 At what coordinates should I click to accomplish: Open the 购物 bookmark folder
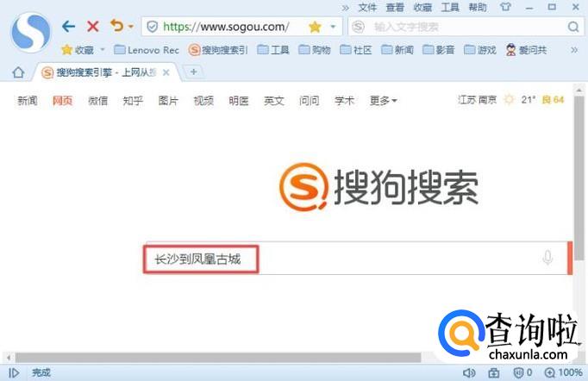click(315, 50)
